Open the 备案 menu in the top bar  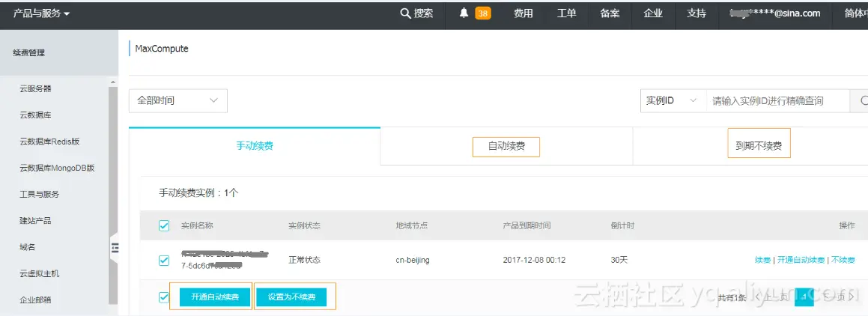click(x=610, y=13)
